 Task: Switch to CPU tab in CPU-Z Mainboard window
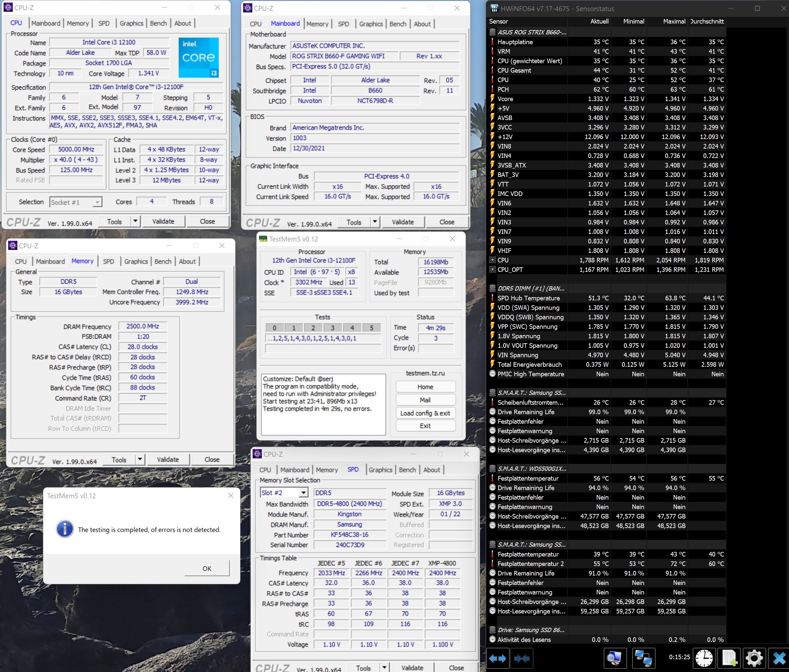(256, 24)
